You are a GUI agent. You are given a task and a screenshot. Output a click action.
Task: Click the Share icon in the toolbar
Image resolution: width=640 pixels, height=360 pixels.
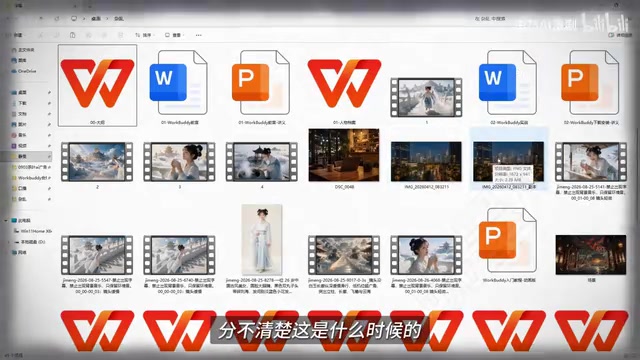pos(104,35)
